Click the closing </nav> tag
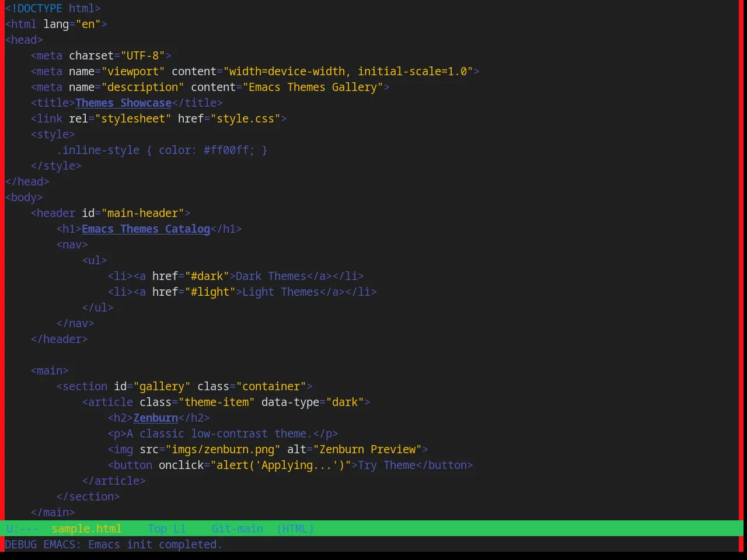The width and height of the screenshot is (747, 560). click(75, 323)
